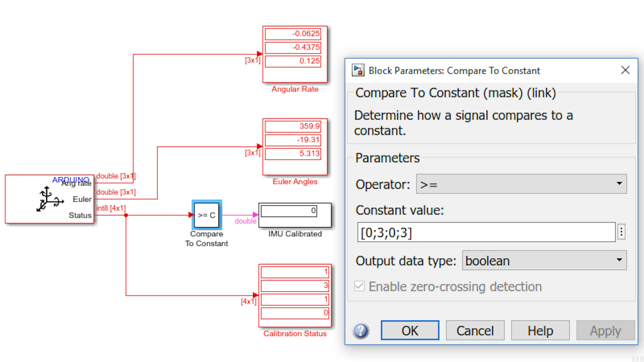Click the 359.9 value in Euler Angles
The height and width of the screenshot is (362, 644).
pos(310,126)
